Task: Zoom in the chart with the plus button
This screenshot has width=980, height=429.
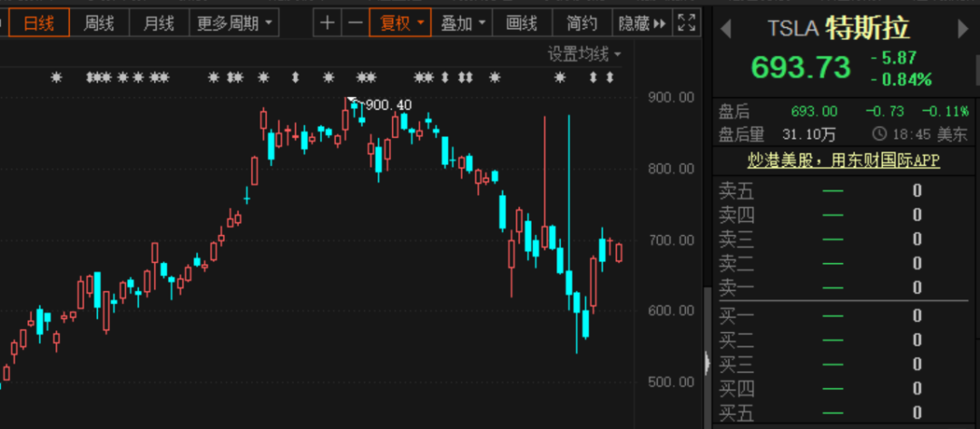Action: click(x=327, y=24)
